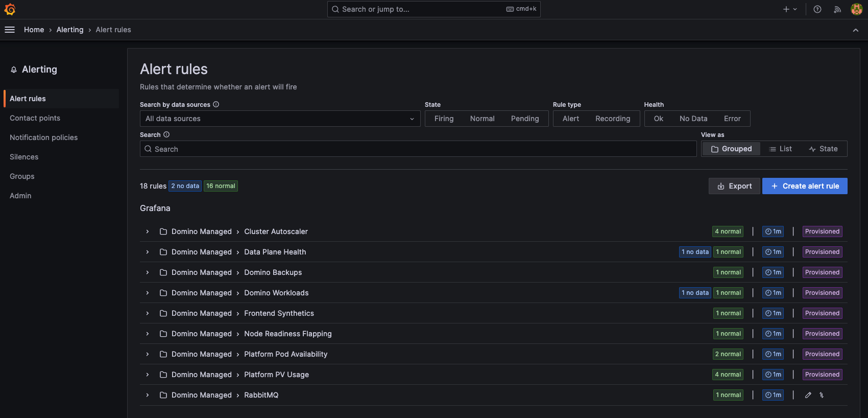The image size is (868, 418).
Task: Click the 1m interval badge for Domino Workloads
Action: tap(773, 293)
